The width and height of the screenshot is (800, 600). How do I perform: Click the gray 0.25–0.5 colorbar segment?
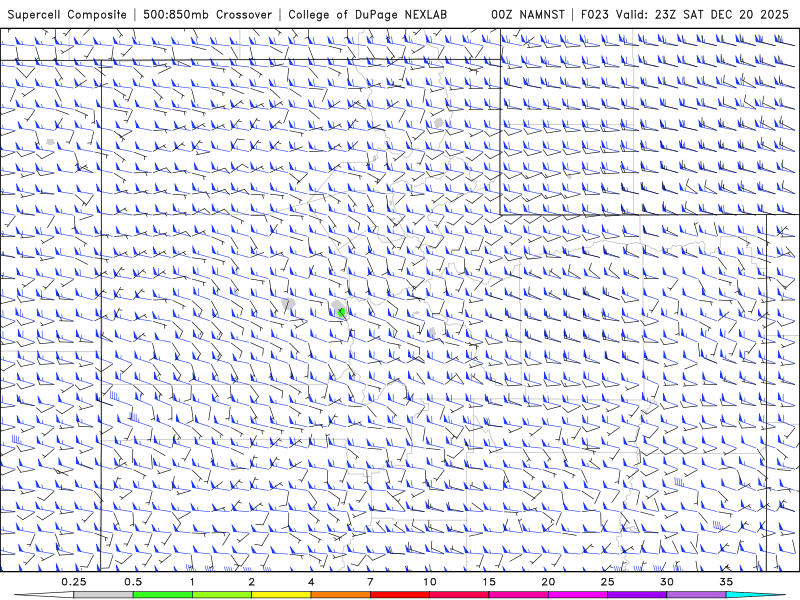coord(103,595)
